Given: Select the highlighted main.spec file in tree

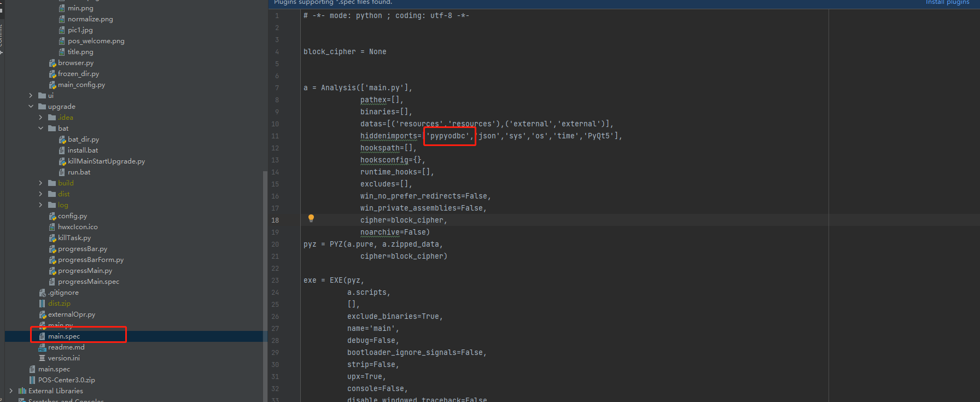Looking at the screenshot, I should tap(64, 336).
